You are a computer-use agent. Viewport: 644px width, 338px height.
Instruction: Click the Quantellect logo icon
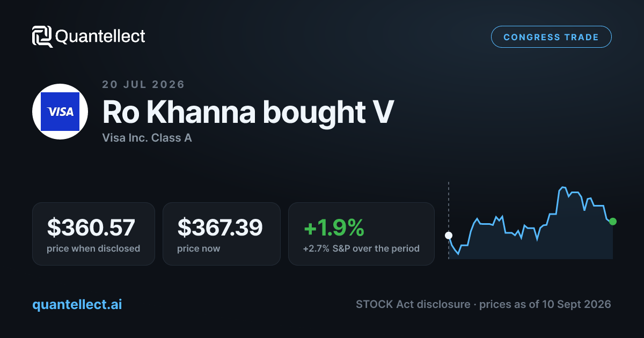click(x=42, y=36)
